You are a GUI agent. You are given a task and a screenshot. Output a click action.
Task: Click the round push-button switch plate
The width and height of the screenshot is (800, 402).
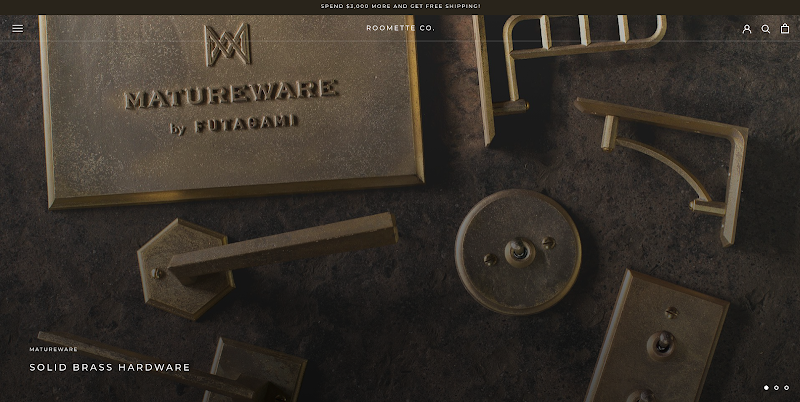517,252
